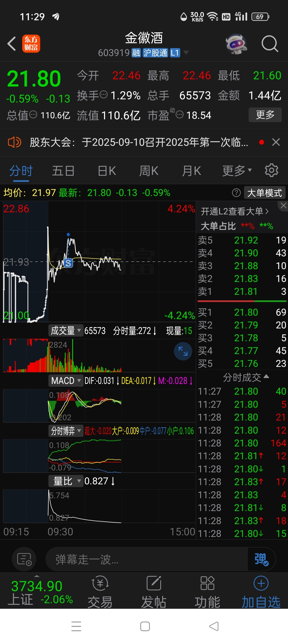Open the 发帖 post button
Screen dimensions: 288x644
point(154,592)
